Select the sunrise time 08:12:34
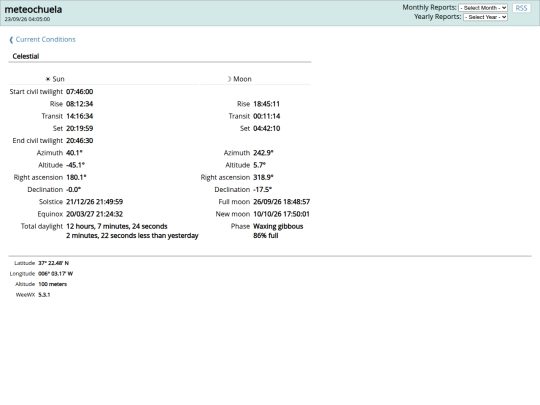Image resolution: width=540 pixels, height=405 pixels. click(x=80, y=104)
